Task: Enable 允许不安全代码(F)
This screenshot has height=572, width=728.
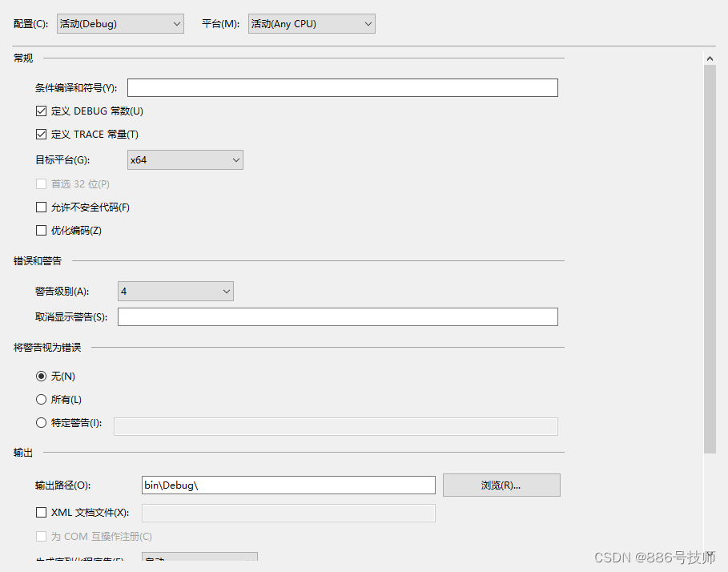Action: tap(41, 207)
